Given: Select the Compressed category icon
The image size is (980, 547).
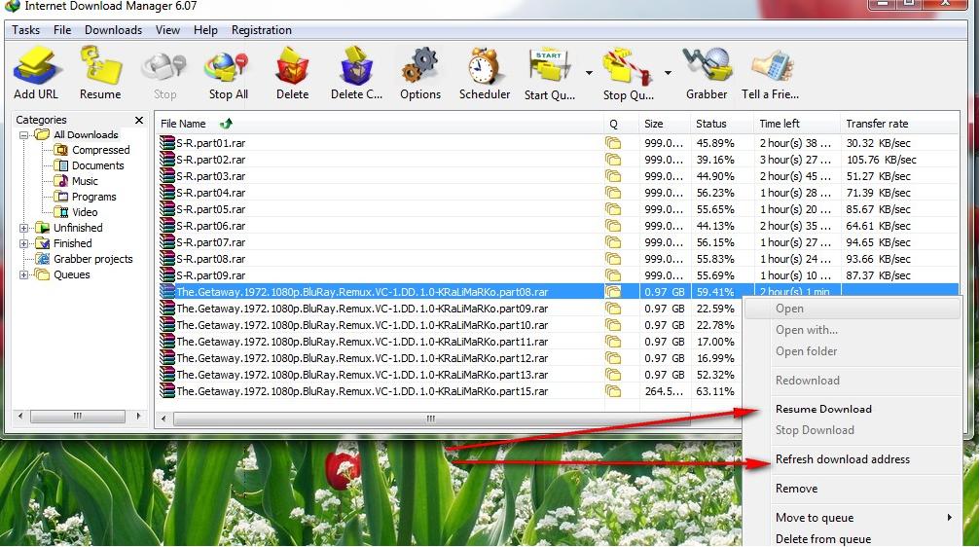Looking at the screenshot, I should (x=61, y=150).
